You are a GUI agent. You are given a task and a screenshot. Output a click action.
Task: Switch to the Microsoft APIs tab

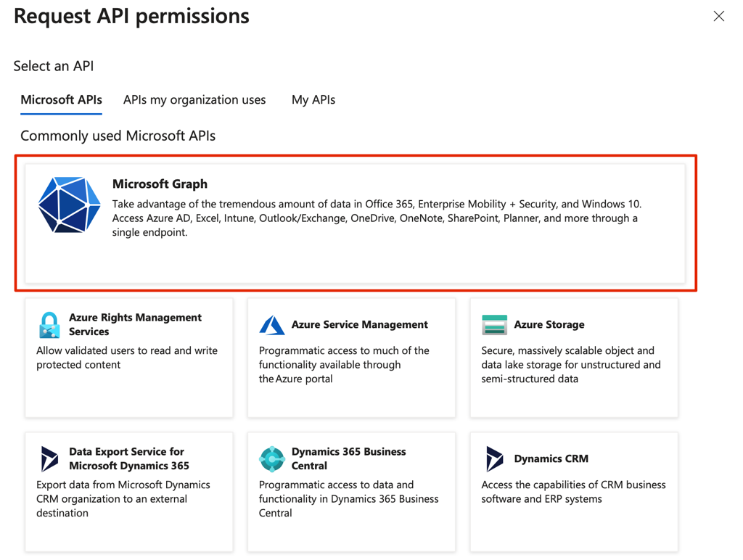point(61,100)
